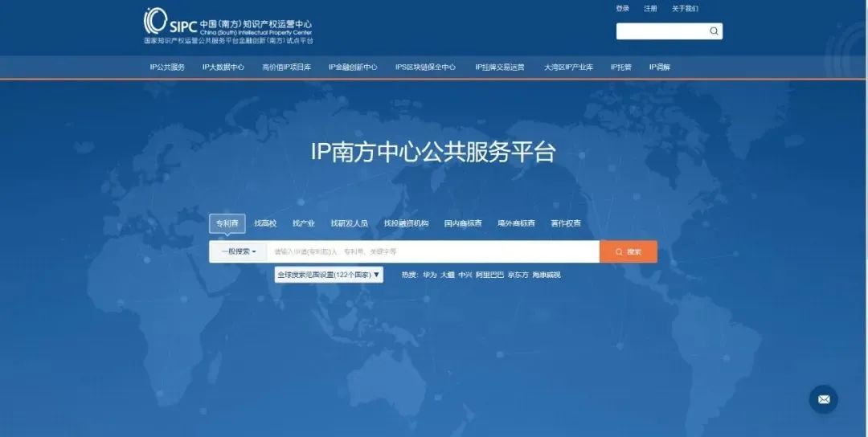Open the 关于我们 about link
Image resolution: width=868 pixels, height=437 pixels.
[x=685, y=9]
